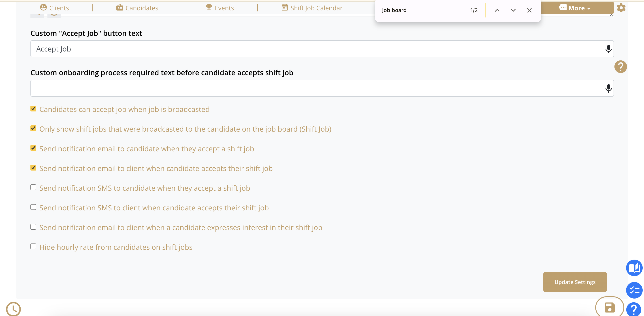This screenshot has height=316, width=644.
Task: Uncheck Only show broadcasted shift jobs checkbox
Action: click(x=33, y=128)
